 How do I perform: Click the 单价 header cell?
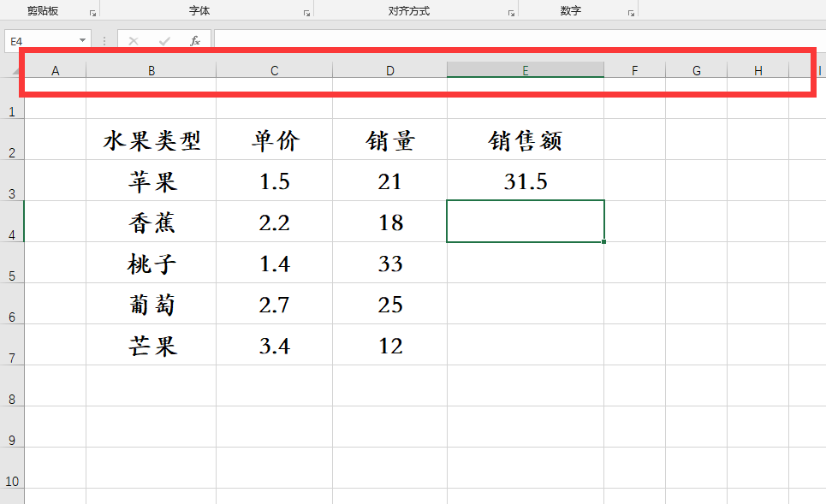coord(275,139)
